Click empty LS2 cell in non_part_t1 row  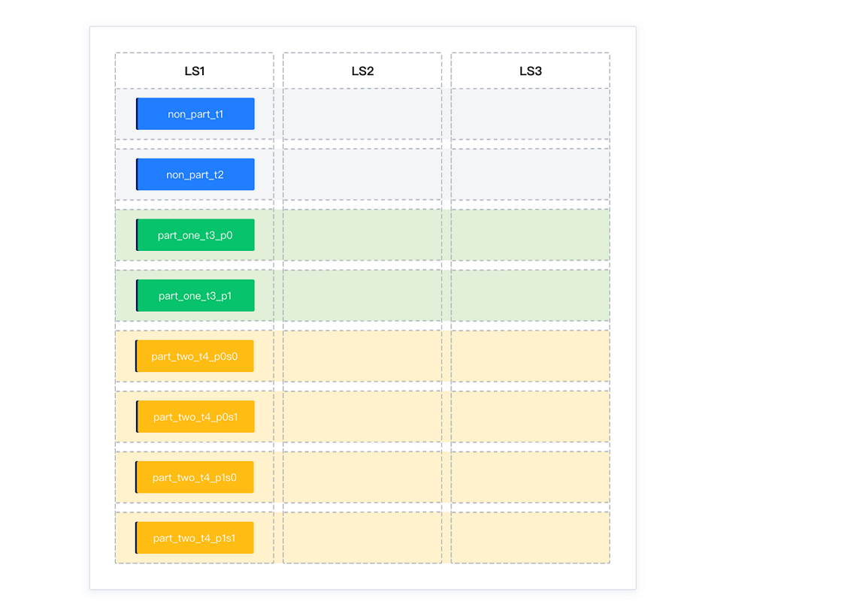362,114
